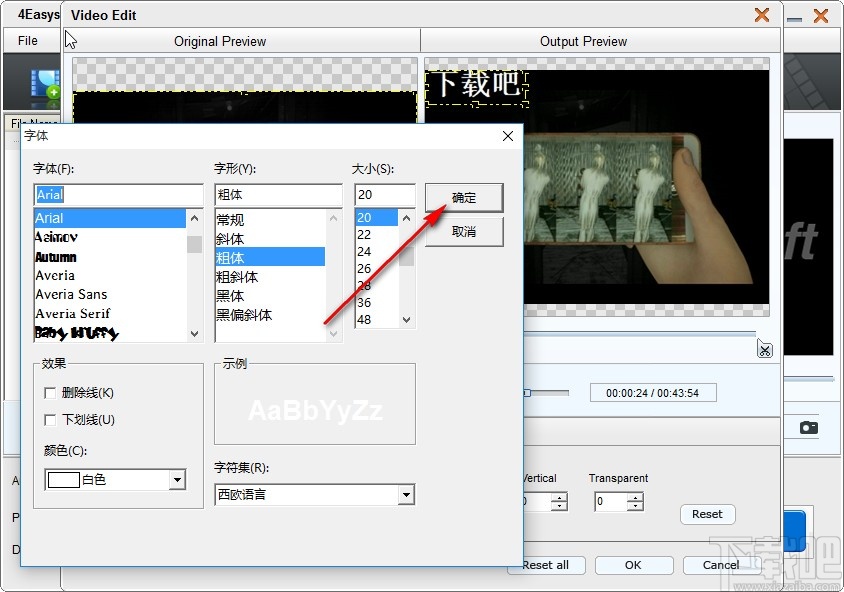Screen dimensions: 844x592
Task: Click font list scroll down arrow
Action: tap(194, 334)
